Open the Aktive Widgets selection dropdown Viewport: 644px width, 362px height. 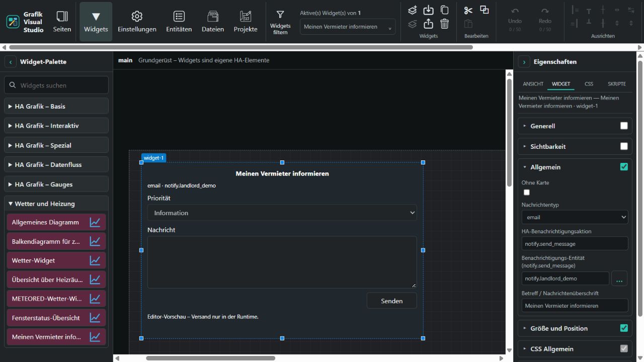point(348,27)
